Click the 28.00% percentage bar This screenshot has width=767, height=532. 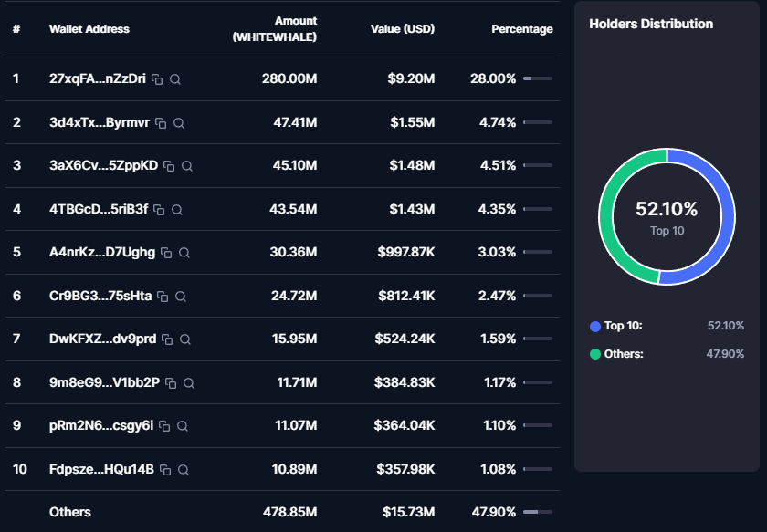click(538, 78)
